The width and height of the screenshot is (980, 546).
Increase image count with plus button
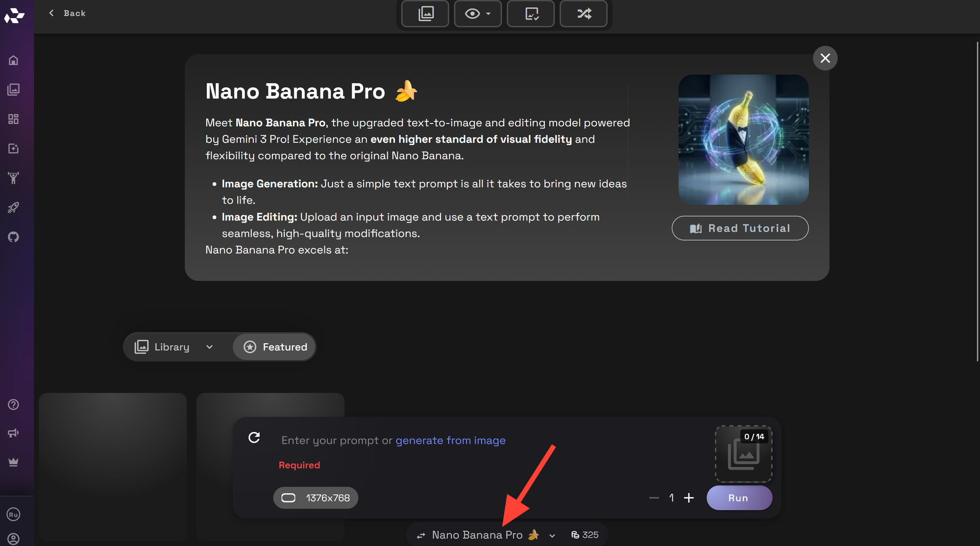pos(688,498)
